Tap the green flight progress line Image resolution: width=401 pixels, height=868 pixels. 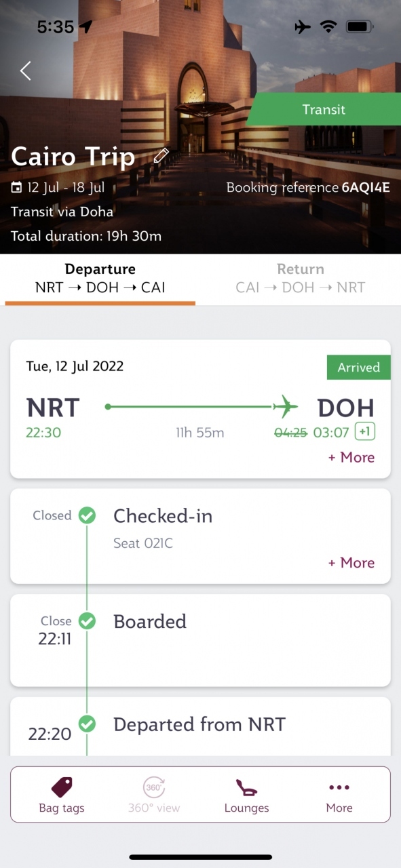[x=190, y=407]
